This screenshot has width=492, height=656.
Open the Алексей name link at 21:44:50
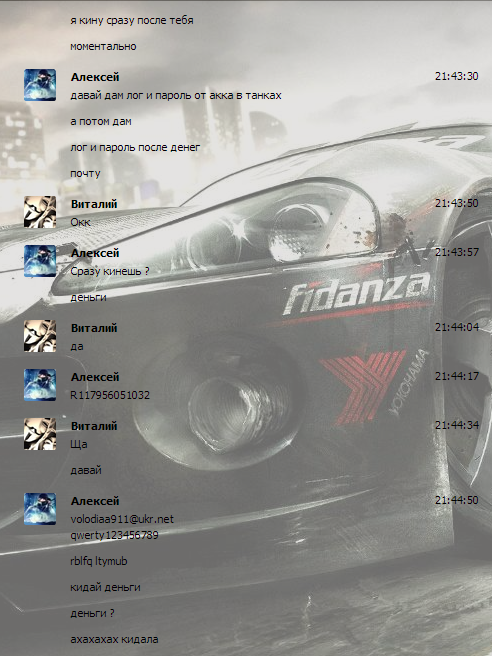click(95, 501)
